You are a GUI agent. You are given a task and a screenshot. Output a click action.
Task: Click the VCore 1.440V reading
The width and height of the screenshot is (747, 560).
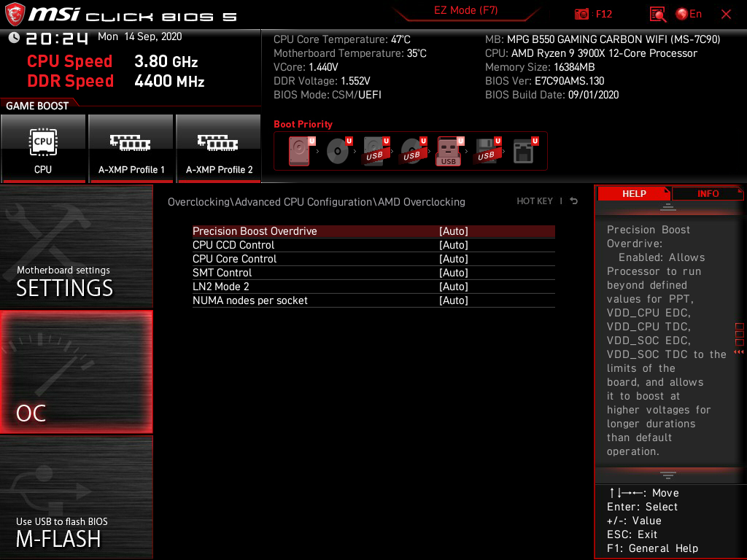coord(306,67)
